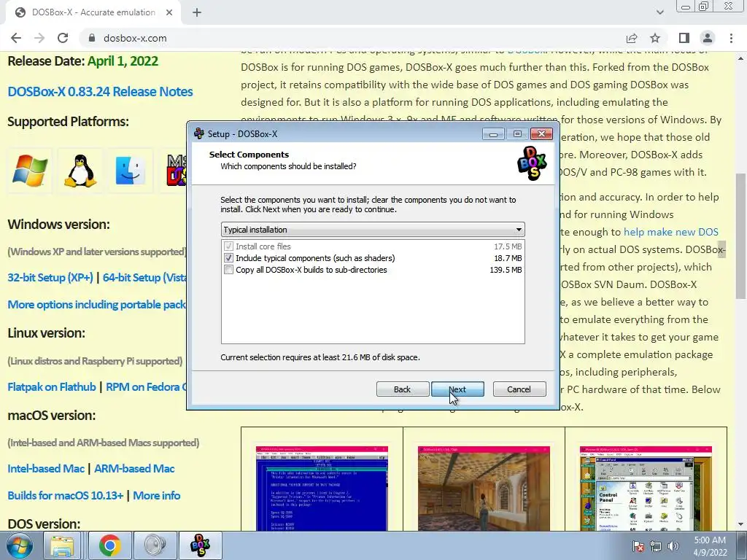The height and width of the screenshot is (560, 747).
Task: Close the DOSBox-X setup dialog
Action: tap(542, 134)
